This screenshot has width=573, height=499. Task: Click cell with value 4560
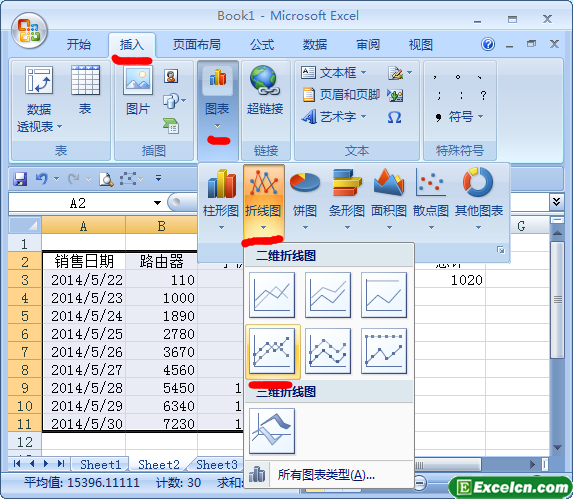(x=161, y=370)
